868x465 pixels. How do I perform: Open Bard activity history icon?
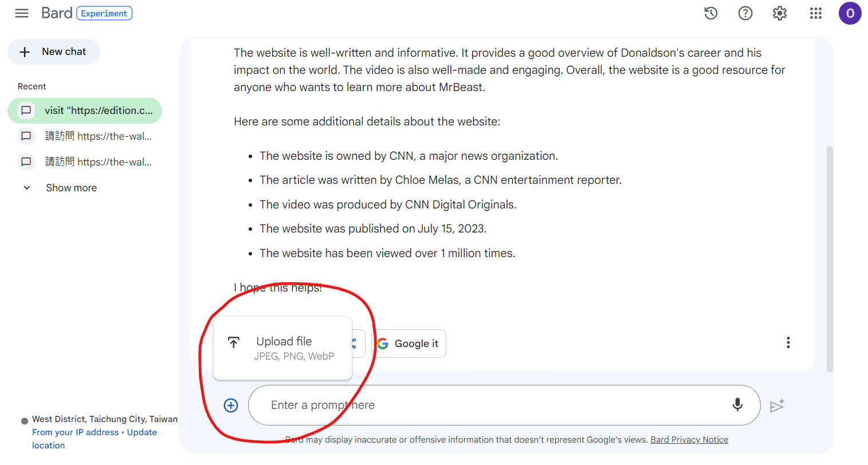(711, 13)
